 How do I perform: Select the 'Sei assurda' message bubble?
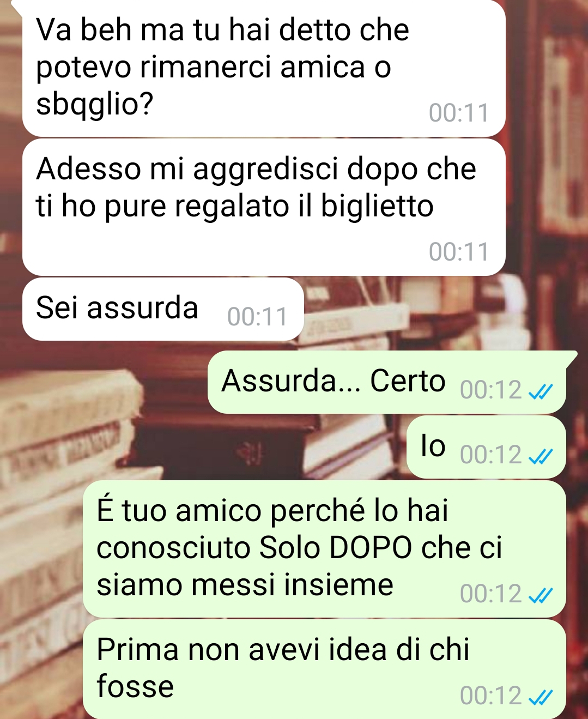163,309
